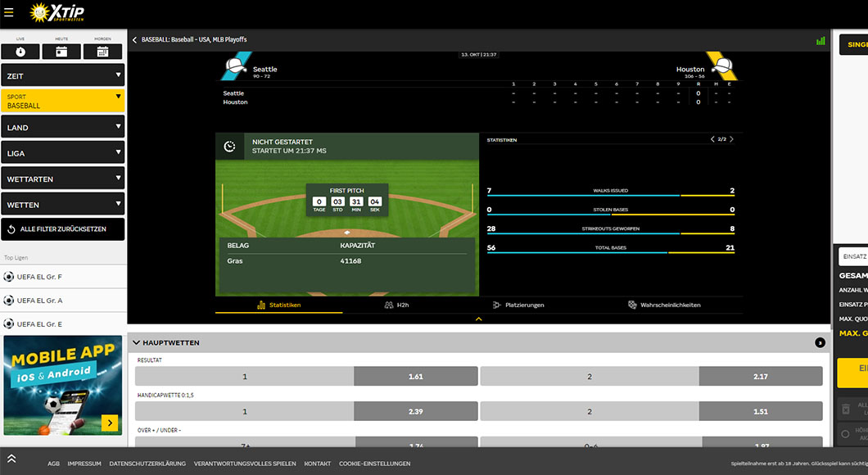Click the Mobile App promo banner

(62, 385)
